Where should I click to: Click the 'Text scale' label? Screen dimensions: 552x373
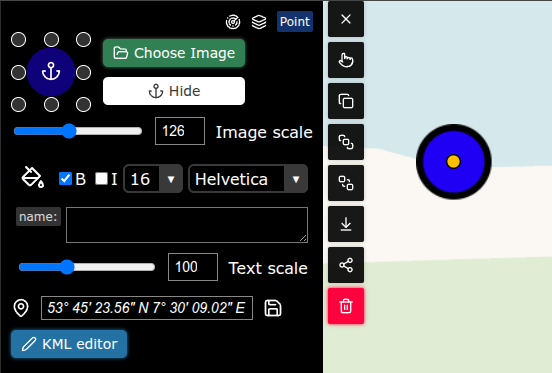pos(268,268)
